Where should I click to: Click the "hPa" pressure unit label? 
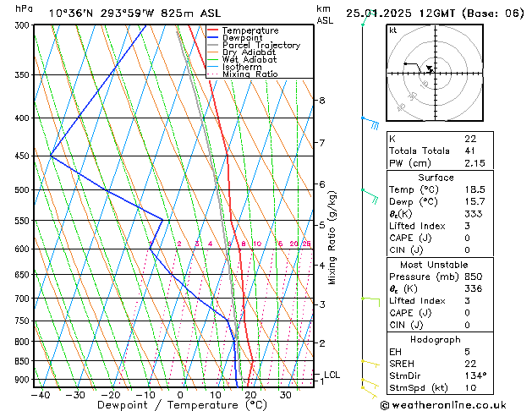click(x=24, y=8)
